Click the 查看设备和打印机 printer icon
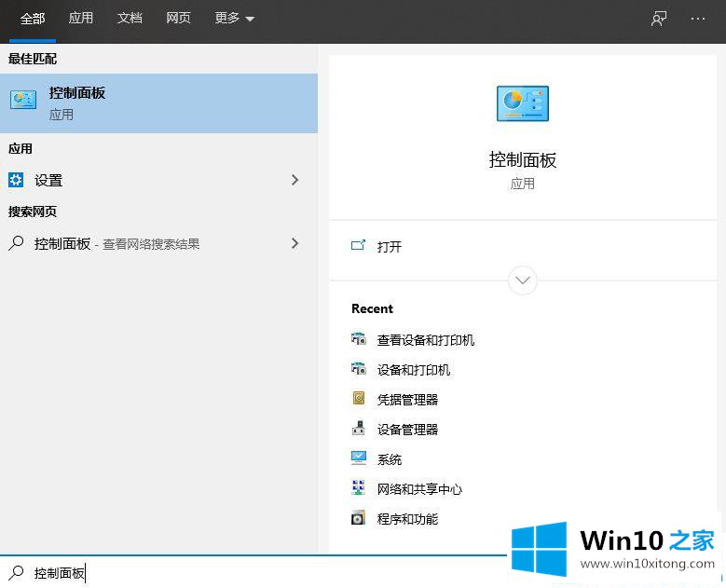Viewport: 726px width, 588px height. tap(359, 339)
